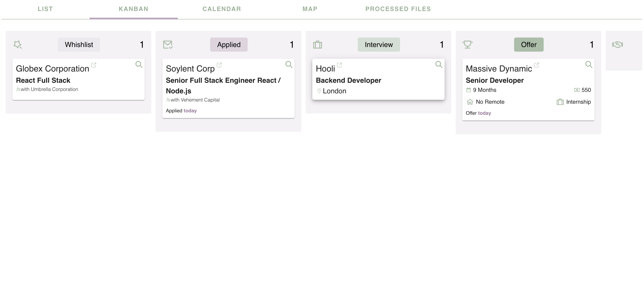Image resolution: width=644 pixels, height=290 pixels.
Task: Switch to the List tab
Action: click(x=45, y=9)
